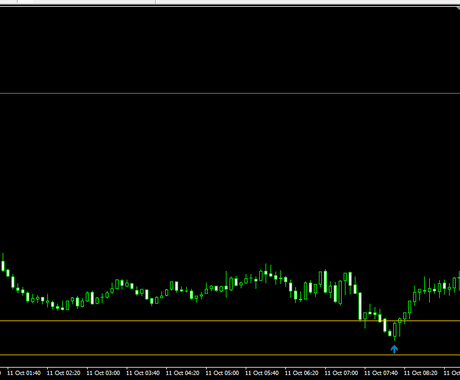Click the "11 Oct 06:20" time label
This screenshot has height=380, width=460.
tap(302, 373)
